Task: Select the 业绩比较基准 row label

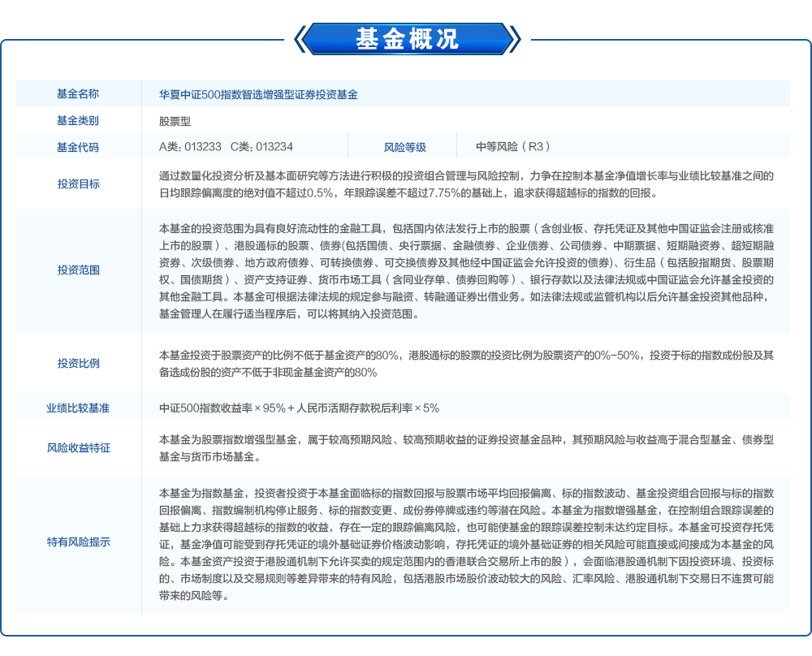Action: tap(78, 408)
